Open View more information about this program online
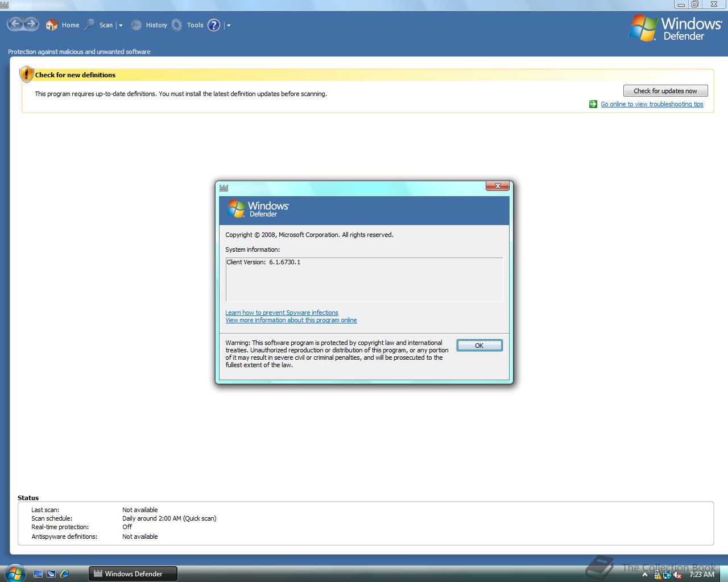The image size is (728, 582). click(x=291, y=320)
